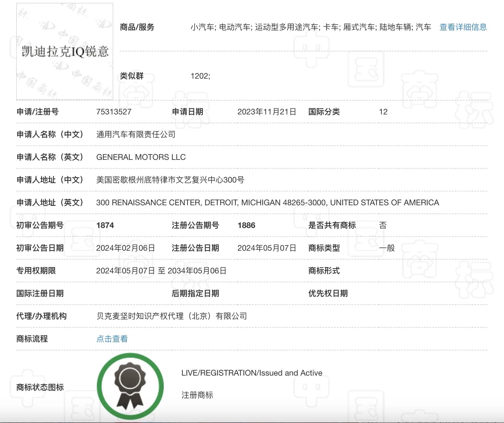Click registration announcement issue number 1886
The image size is (504, 423).
click(246, 225)
